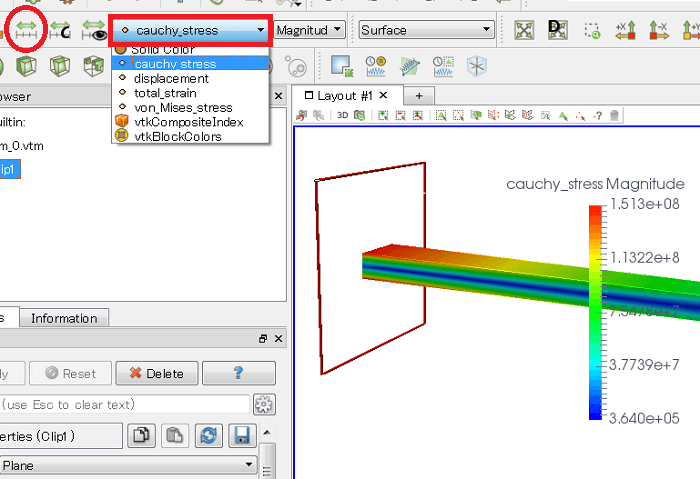Toggle advanced properties gear button
This screenshot has width=700, height=479.
(264, 404)
